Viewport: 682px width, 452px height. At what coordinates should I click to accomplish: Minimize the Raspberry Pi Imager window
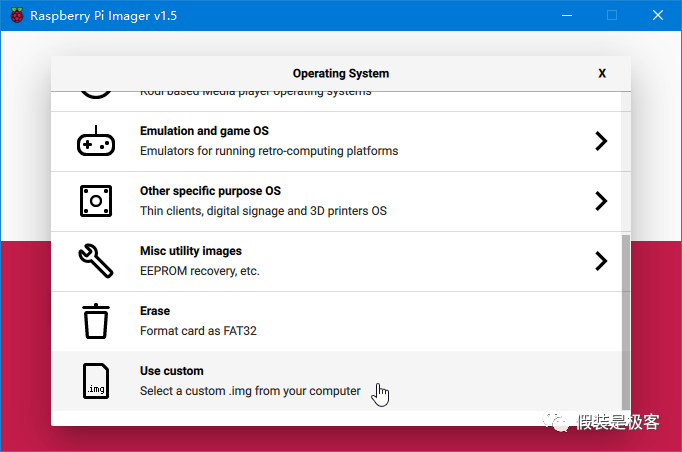point(567,16)
